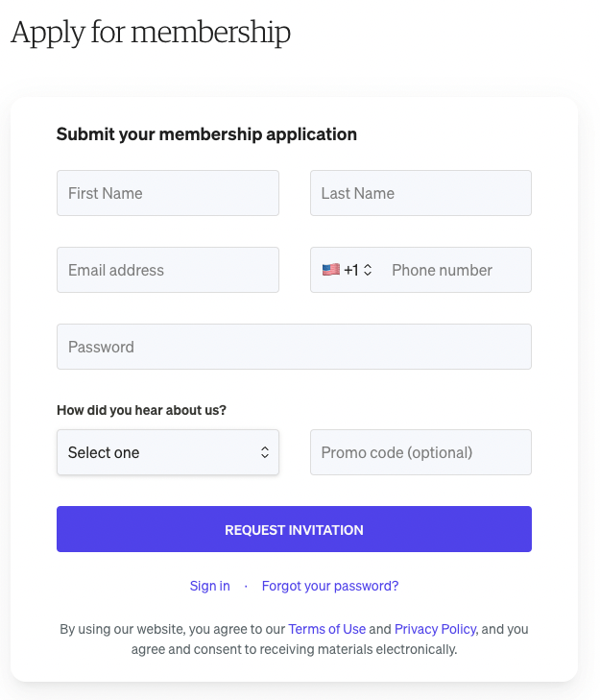Open country code selector arrows beside +1

pos(368,270)
